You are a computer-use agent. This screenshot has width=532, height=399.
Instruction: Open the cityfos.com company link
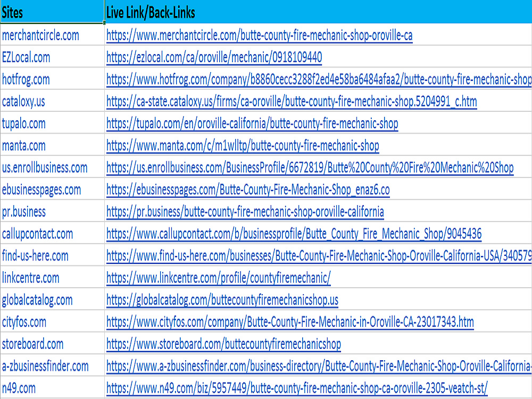coord(290,322)
